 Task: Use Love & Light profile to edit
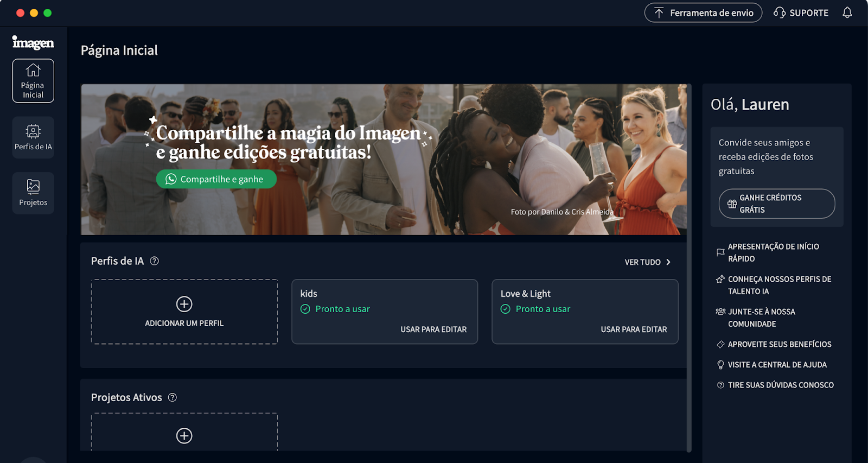pyautogui.click(x=634, y=329)
